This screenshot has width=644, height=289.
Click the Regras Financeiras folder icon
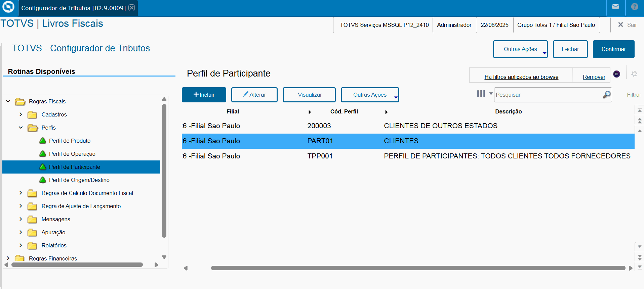point(20,258)
